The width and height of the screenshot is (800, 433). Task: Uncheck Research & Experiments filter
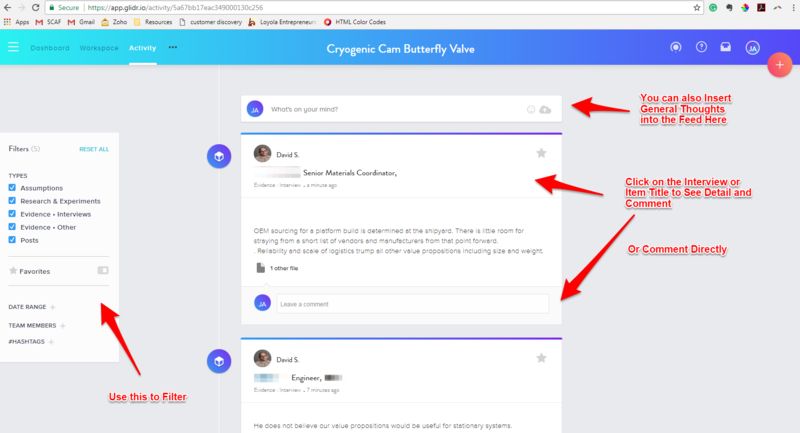(x=12, y=201)
